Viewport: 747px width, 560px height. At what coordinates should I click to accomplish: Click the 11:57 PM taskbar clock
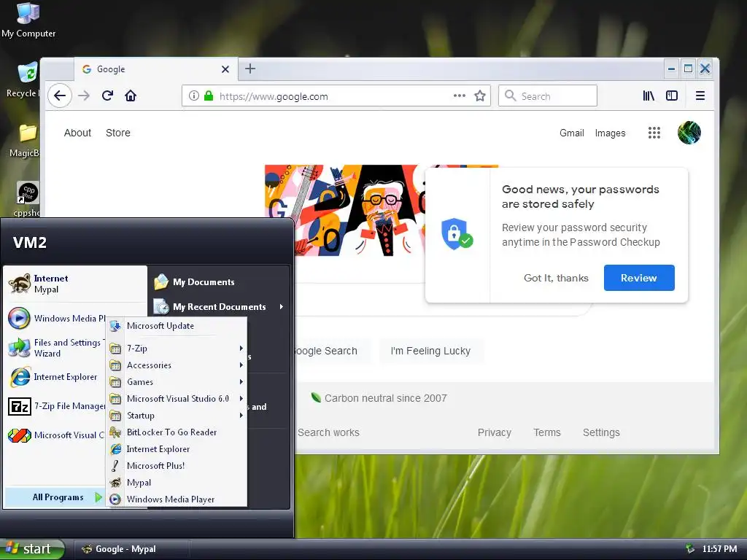click(x=719, y=549)
